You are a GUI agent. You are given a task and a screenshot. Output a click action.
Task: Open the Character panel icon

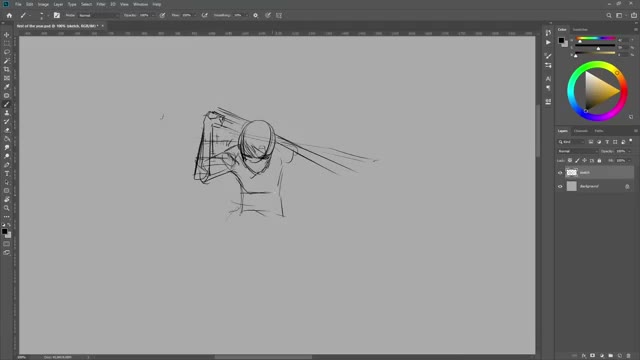pos(548,78)
